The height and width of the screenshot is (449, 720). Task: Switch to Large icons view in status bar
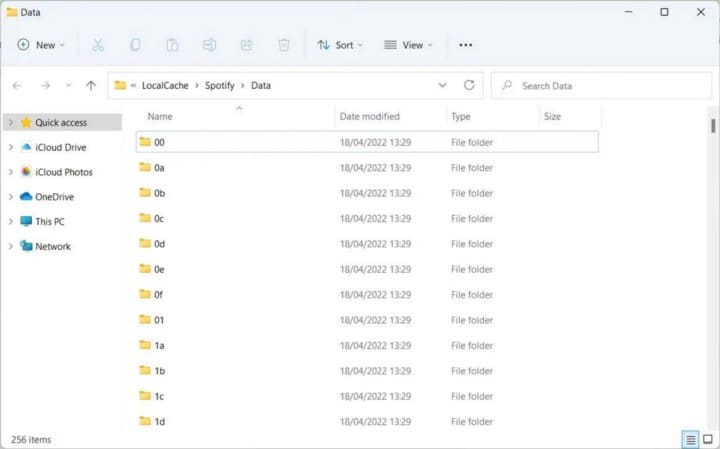click(708, 440)
